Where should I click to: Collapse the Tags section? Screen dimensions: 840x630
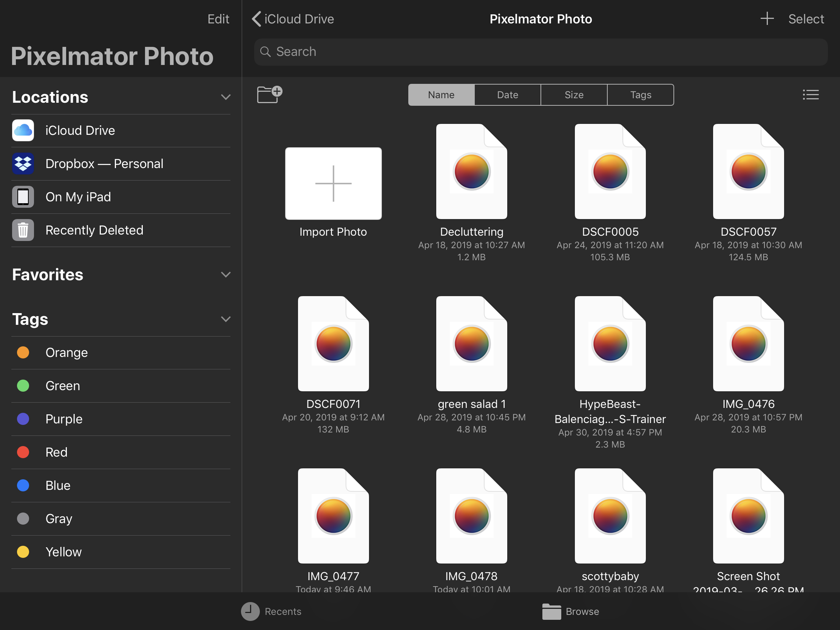pos(225,320)
